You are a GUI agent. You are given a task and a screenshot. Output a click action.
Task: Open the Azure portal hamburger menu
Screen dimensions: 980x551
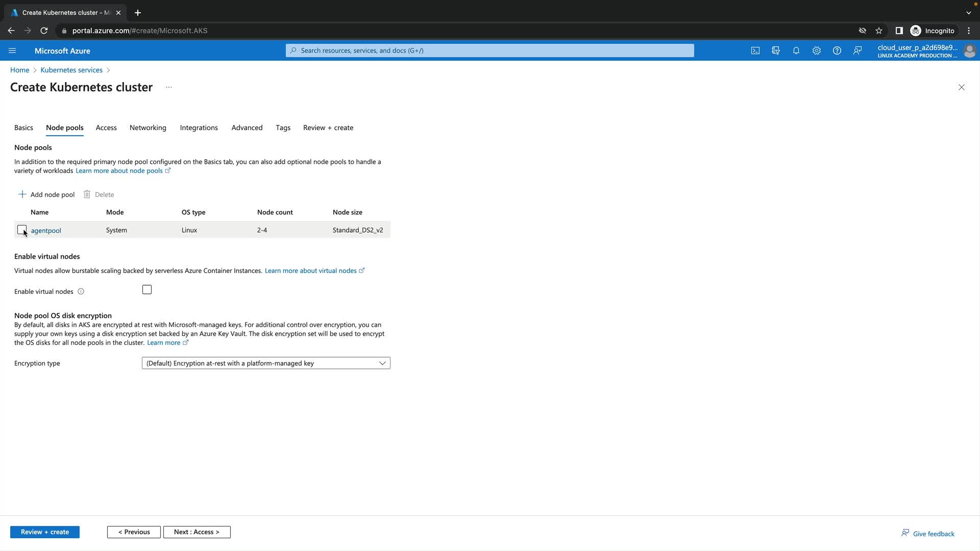click(12, 51)
